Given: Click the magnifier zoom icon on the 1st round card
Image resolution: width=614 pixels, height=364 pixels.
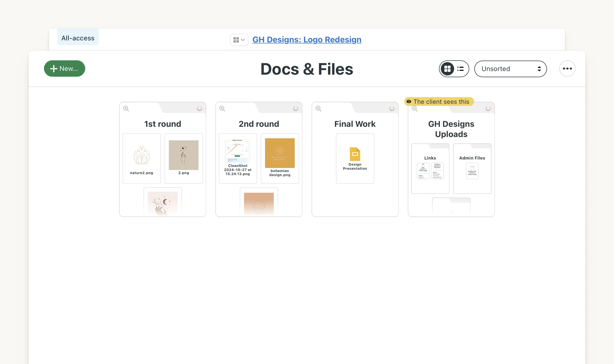Looking at the screenshot, I should coord(126,108).
